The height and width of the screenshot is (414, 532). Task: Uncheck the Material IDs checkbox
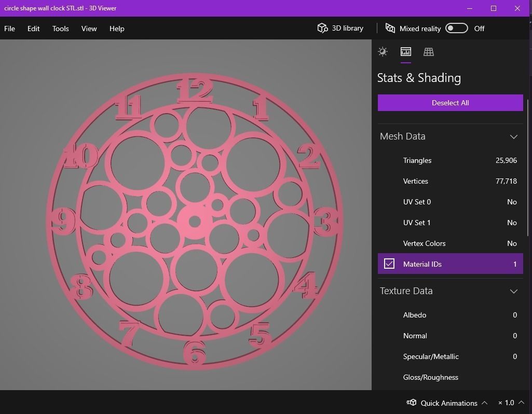click(x=389, y=264)
